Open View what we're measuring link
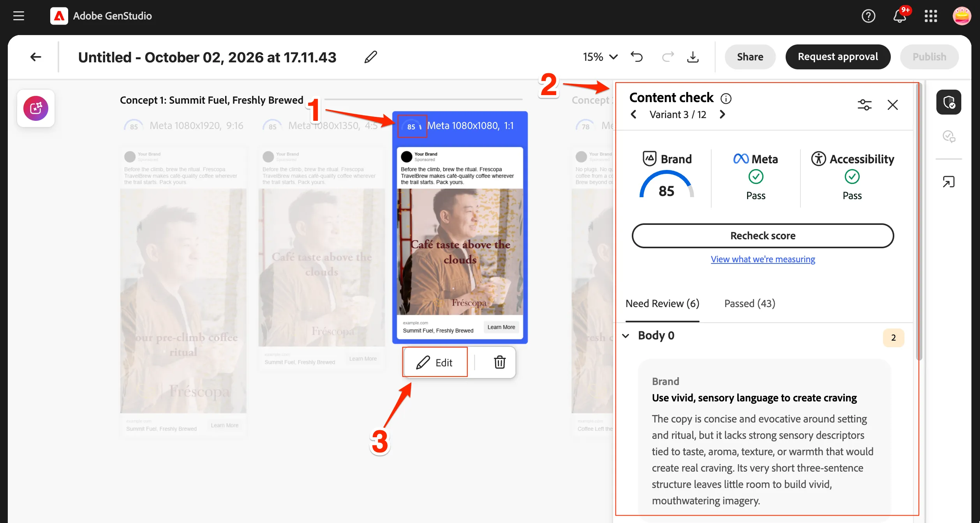980x523 pixels. tap(763, 259)
